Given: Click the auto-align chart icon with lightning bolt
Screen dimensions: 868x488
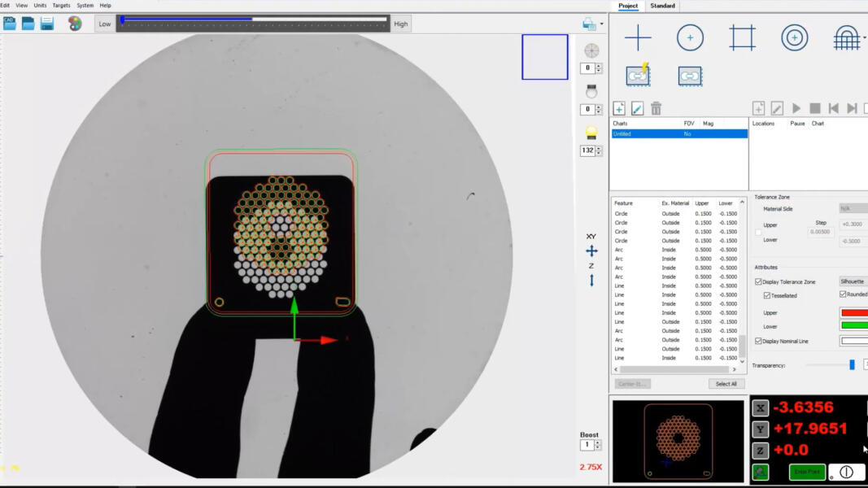Looking at the screenshot, I should (x=638, y=76).
